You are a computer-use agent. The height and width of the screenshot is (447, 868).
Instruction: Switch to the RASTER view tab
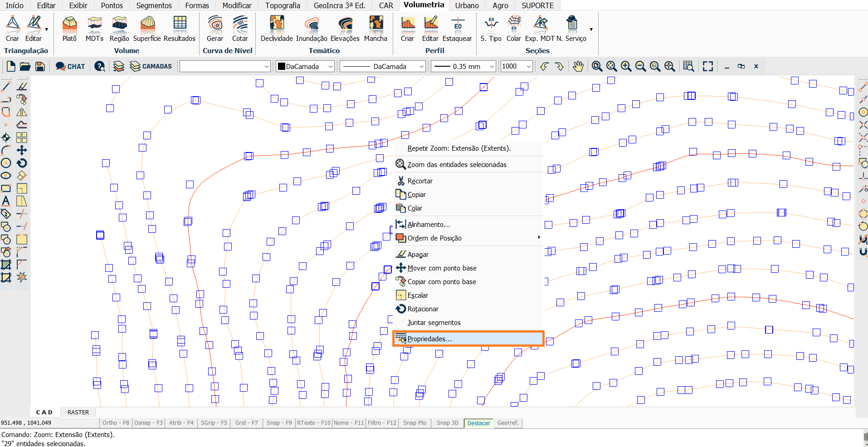point(78,412)
